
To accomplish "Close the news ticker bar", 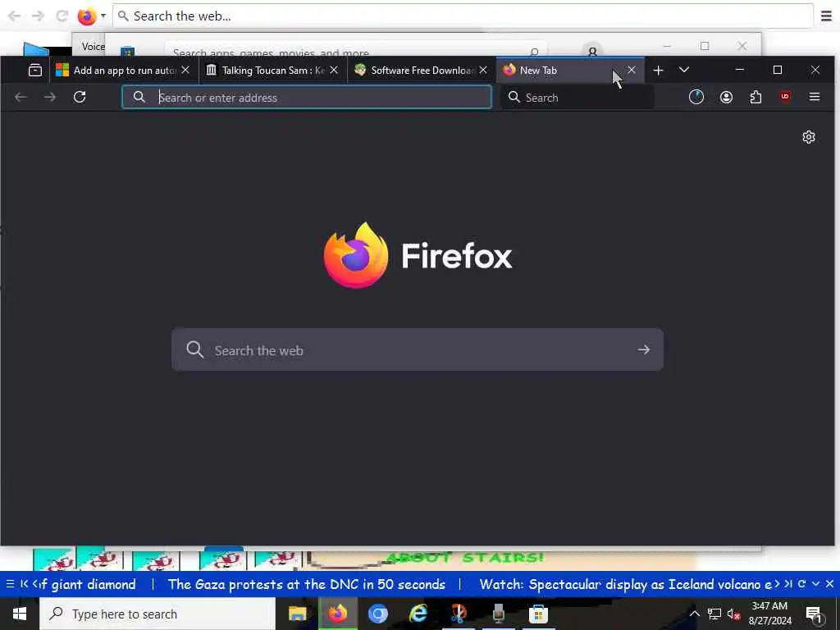I will [830, 584].
